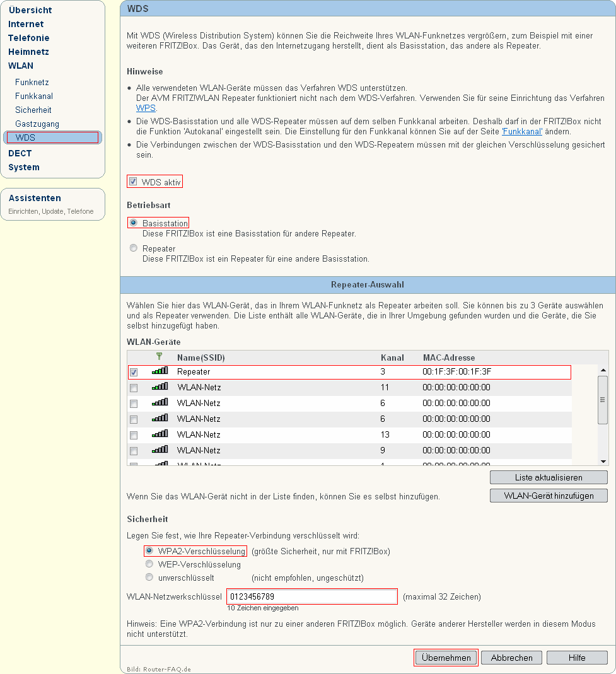Click scroll up arrow of WLAN device list
616x674 pixels.
[x=603, y=370]
